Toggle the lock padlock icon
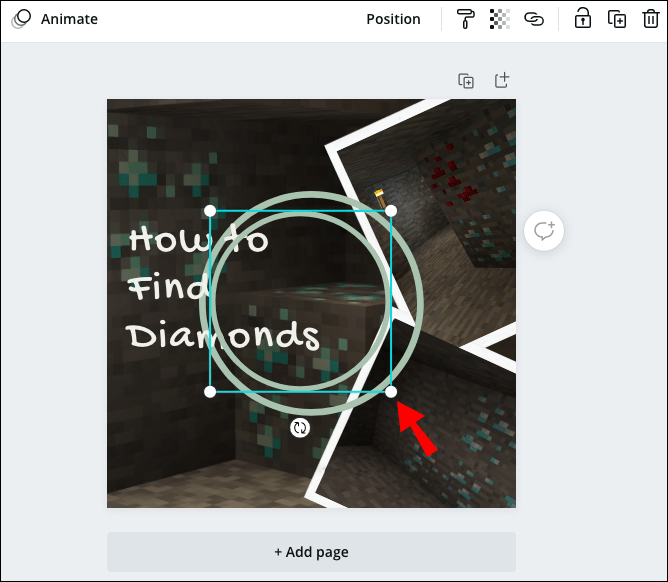The width and height of the screenshot is (668, 582). pyautogui.click(x=582, y=19)
